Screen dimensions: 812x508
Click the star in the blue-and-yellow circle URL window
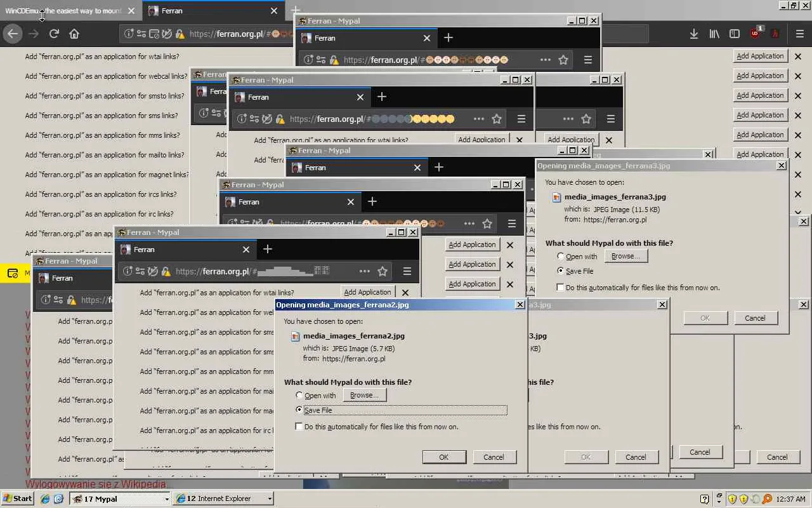point(497,119)
